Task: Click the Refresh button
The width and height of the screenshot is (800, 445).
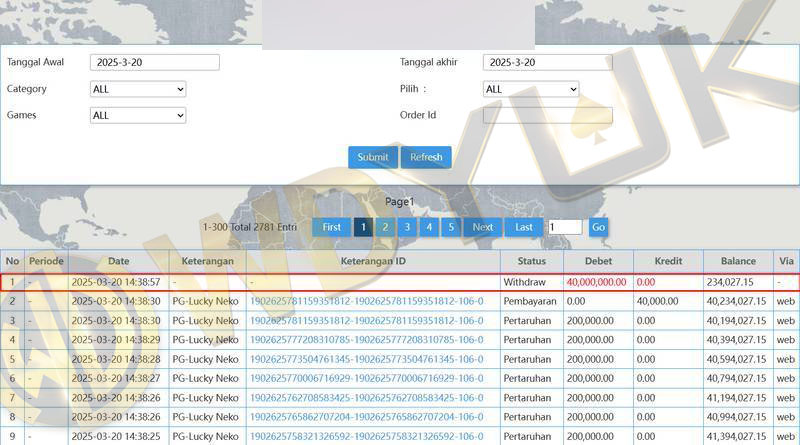Action: pos(426,157)
